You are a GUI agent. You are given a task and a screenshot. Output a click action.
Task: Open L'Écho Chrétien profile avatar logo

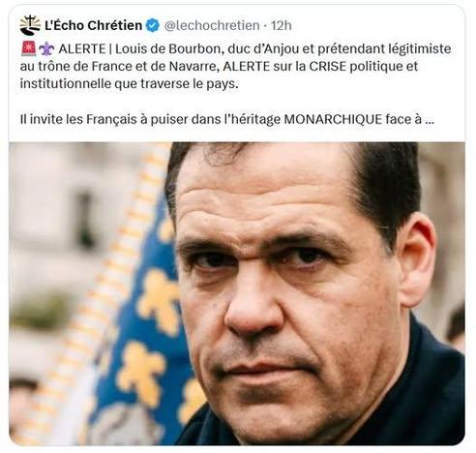pyautogui.click(x=30, y=25)
